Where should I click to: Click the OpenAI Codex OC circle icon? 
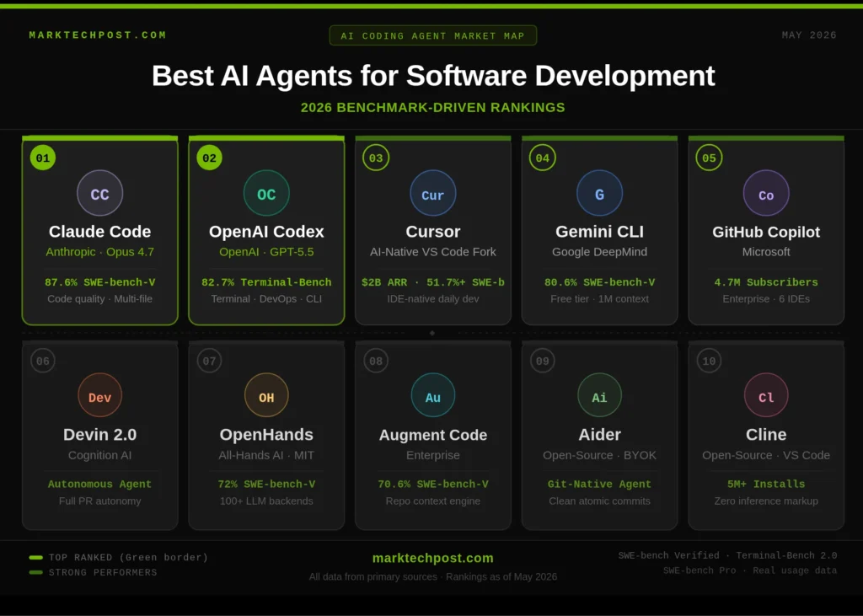[266, 193]
